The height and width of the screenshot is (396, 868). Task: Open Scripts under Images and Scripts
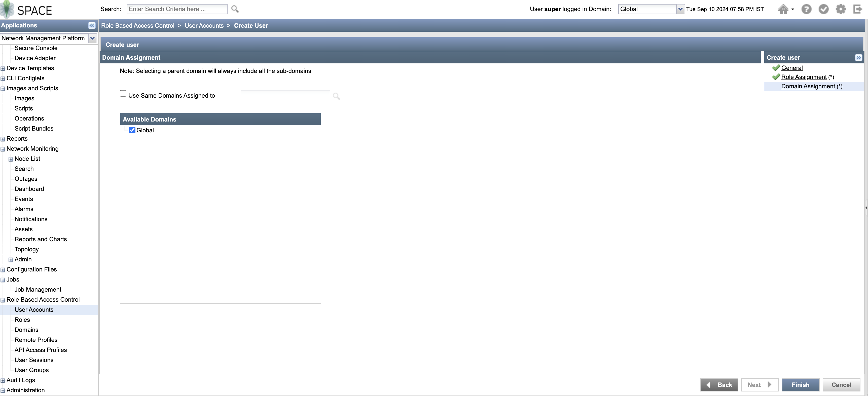pos(24,108)
